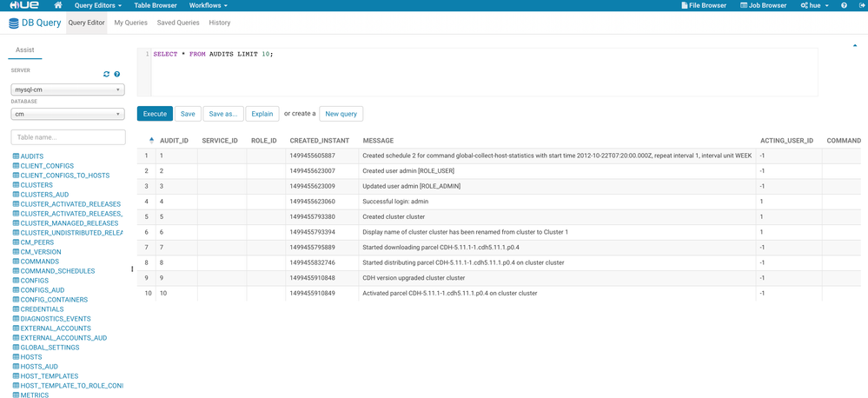This screenshot has height=398, width=868.
Task: Open the File Browser
Action: [x=704, y=5]
